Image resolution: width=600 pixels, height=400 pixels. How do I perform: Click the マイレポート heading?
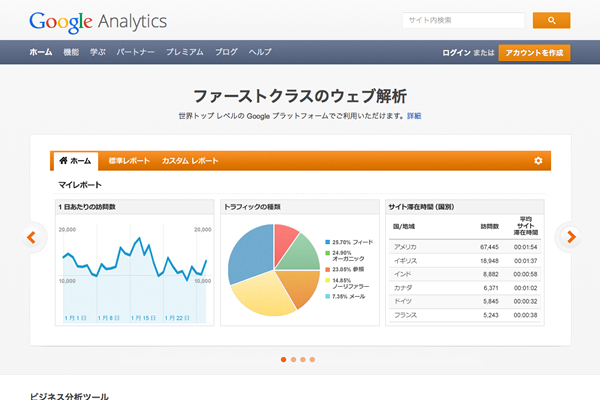point(80,185)
